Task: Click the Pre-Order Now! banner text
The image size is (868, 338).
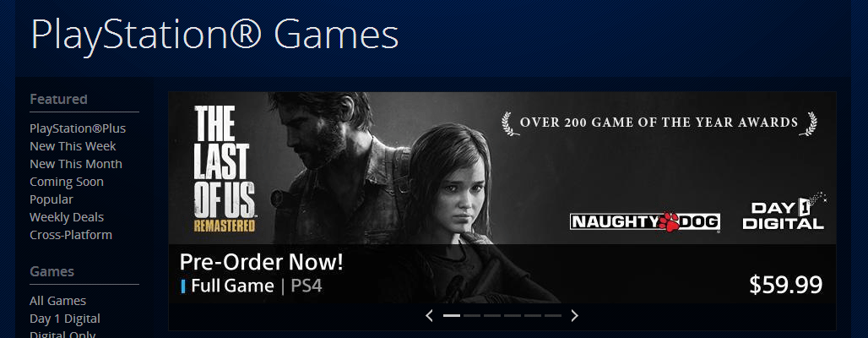Action: (x=261, y=262)
